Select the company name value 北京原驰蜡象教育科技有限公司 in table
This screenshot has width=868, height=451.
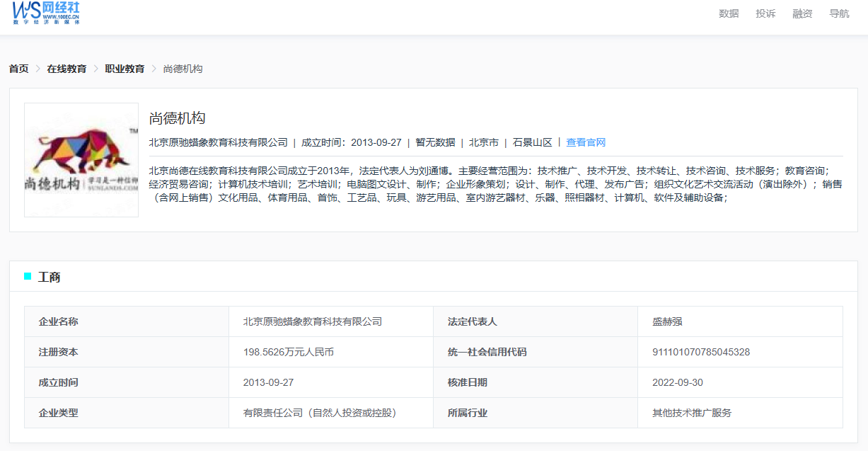pos(312,321)
